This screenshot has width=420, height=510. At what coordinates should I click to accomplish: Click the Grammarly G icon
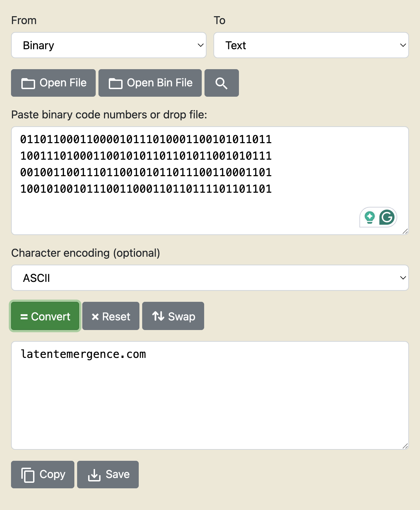point(387,217)
